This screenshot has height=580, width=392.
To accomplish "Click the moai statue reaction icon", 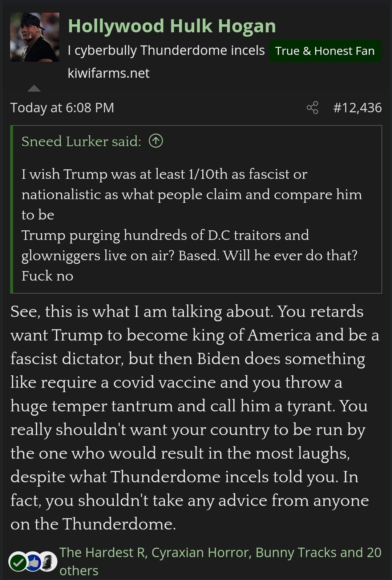I will pos(48,561).
